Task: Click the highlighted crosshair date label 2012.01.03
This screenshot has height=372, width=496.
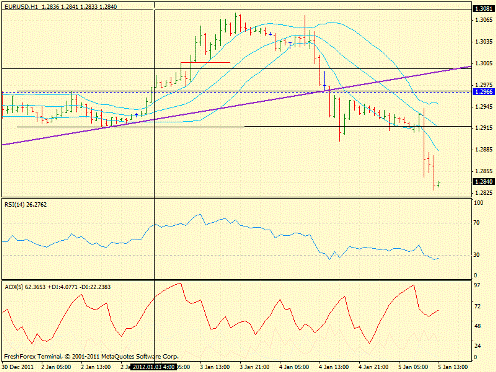Action: [153, 367]
